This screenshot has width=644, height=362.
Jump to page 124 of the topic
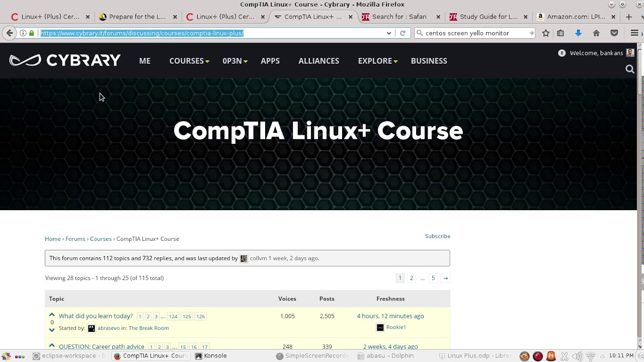pyautogui.click(x=173, y=316)
